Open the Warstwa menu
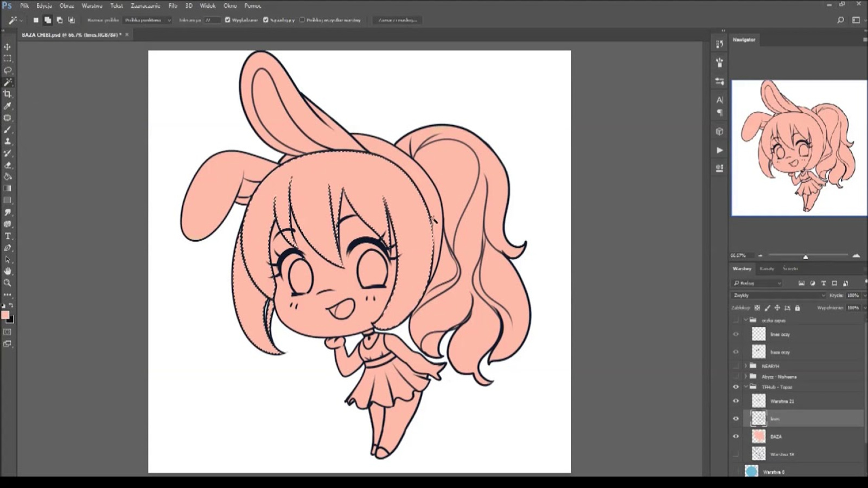 pos(92,6)
